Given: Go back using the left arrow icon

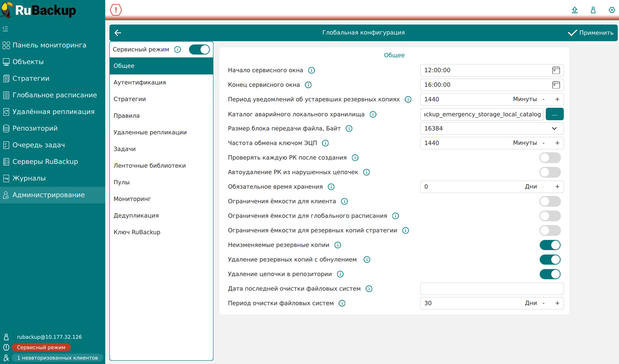Looking at the screenshot, I should tap(118, 33).
